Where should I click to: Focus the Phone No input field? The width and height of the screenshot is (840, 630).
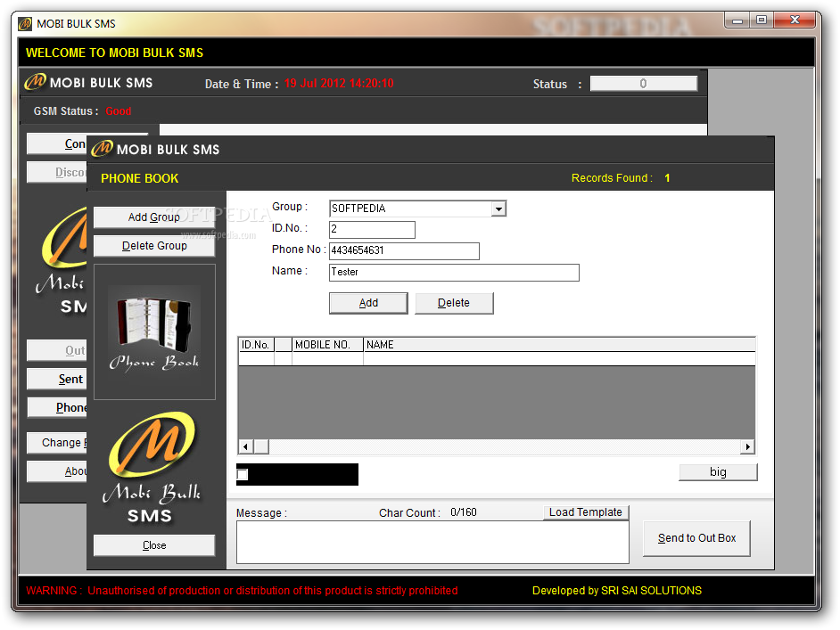(x=404, y=251)
